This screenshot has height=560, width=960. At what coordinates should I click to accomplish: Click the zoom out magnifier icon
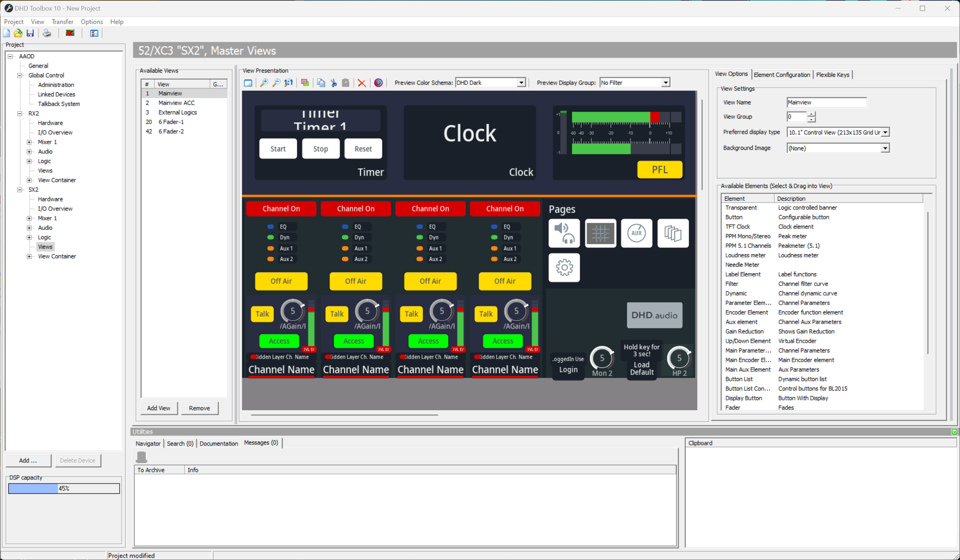click(276, 83)
